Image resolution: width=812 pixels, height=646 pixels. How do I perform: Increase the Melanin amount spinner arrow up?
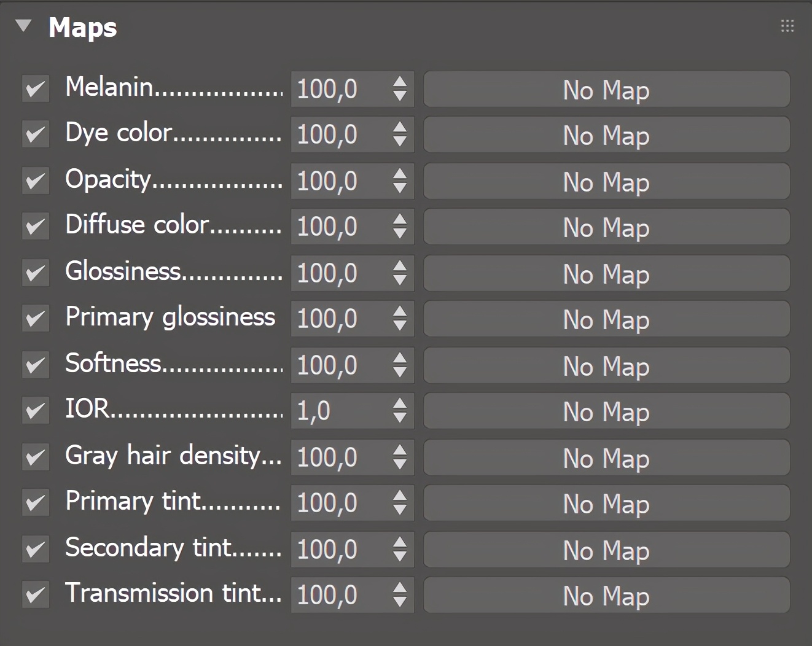point(400,82)
